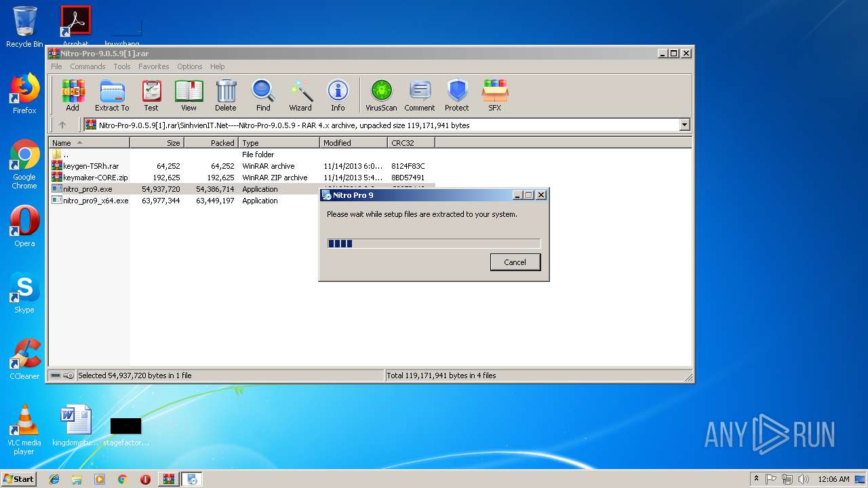Select the parent folder '..' row

pyautogui.click(x=242, y=155)
